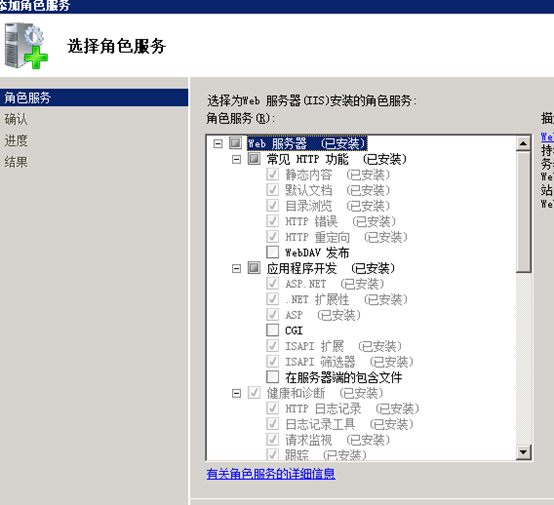Select the 确认 wizard step
554x505 pixels.
16,119
